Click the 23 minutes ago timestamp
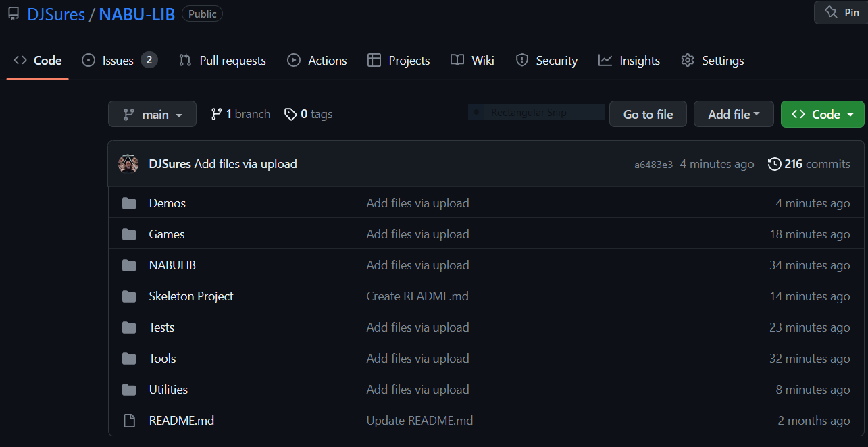This screenshot has width=868, height=447. pos(810,327)
